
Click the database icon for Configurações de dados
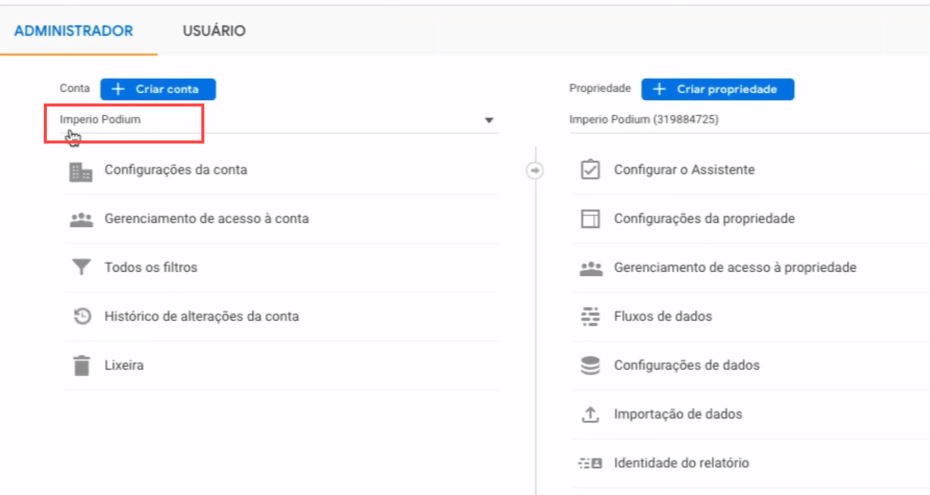[590, 366]
